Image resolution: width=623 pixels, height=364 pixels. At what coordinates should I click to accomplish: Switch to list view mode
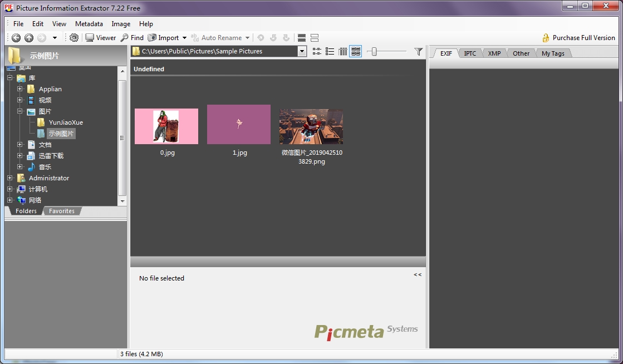click(x=330, y=52)
